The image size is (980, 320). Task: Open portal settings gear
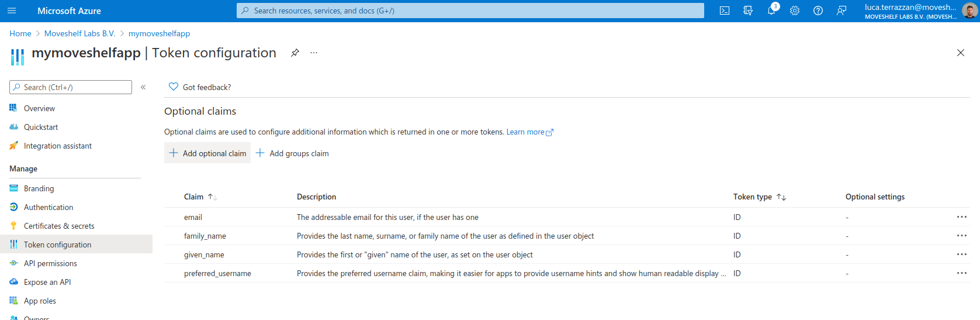coord(795,11)
